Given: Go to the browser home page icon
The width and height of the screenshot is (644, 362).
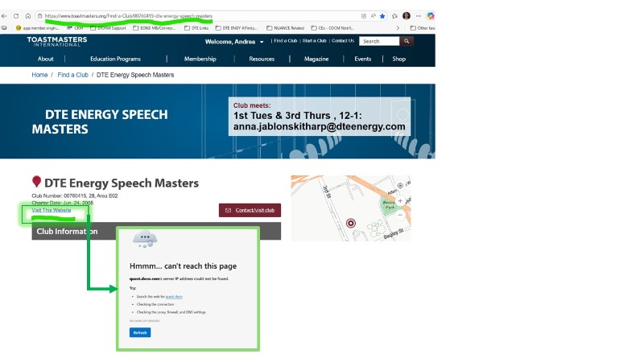Looking at the screenshot, I should tap(28, 15).
